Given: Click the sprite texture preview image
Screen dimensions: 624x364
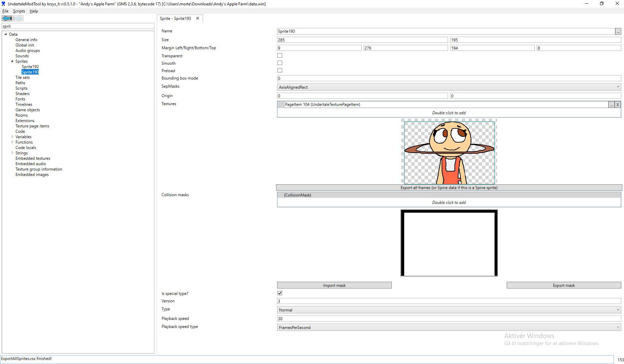Looking at the screenshot, I should click(449, 152).
